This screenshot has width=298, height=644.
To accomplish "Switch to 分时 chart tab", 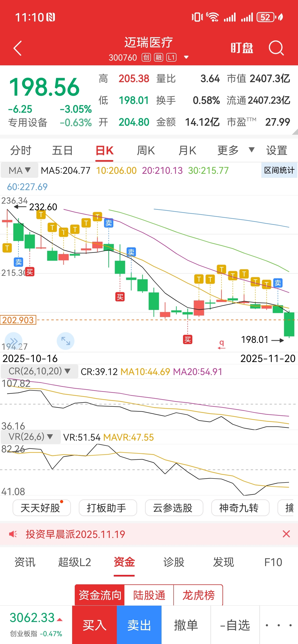I will pos(21,151).
